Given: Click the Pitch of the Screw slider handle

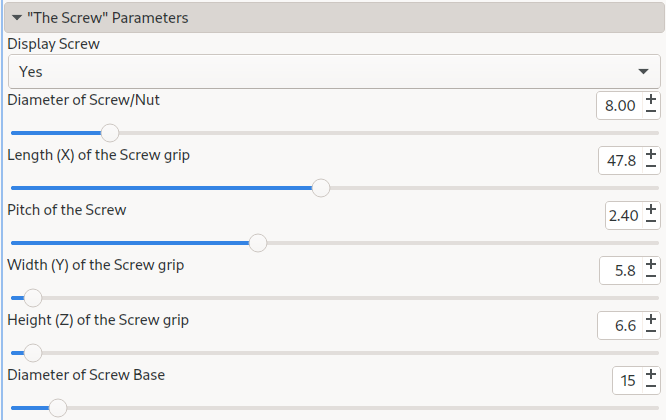Looking at the screenshot, I should 258,243.
